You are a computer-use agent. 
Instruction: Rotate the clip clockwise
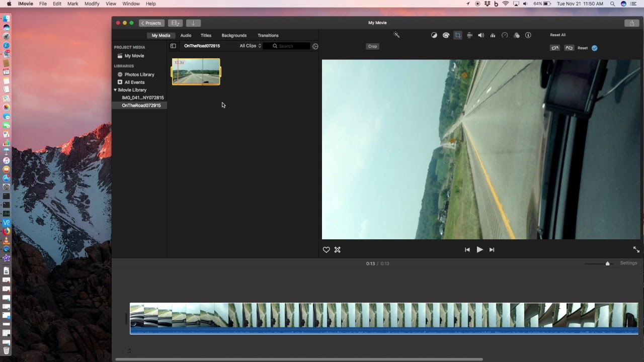[x=569, y=48]
